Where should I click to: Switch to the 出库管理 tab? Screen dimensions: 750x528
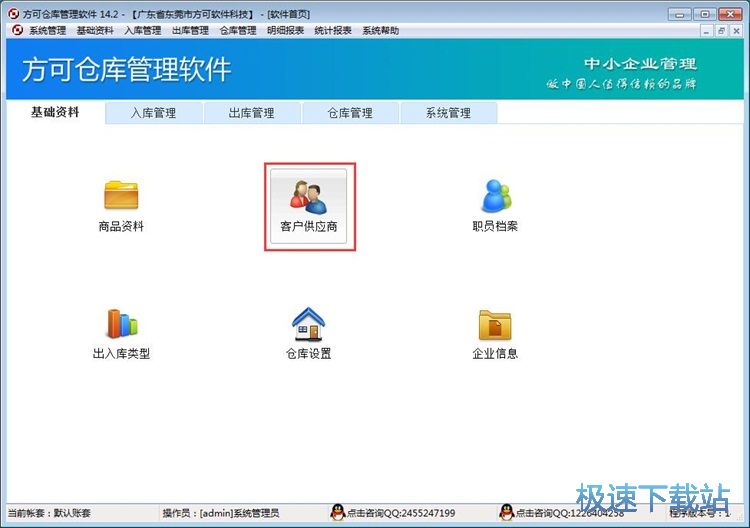[252, 113]
